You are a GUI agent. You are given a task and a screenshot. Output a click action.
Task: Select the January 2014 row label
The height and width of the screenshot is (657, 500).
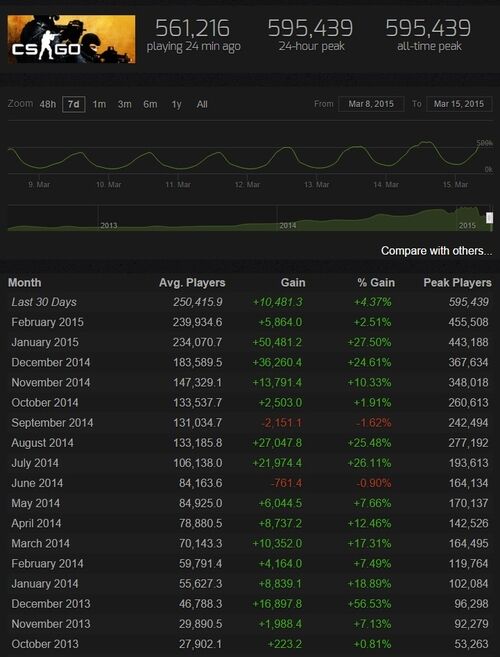(45, 584)
